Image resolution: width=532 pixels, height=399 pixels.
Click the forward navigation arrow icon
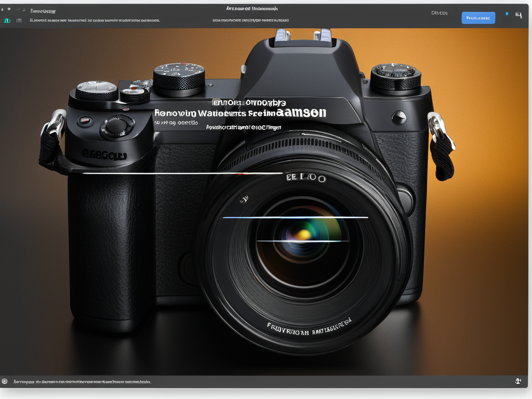coord(24,9)
